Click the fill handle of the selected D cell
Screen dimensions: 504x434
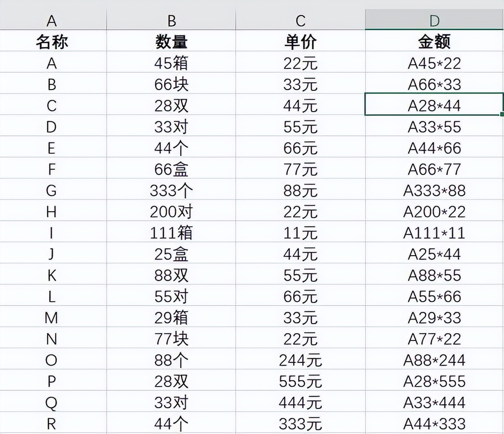click(x=502, y=114)
